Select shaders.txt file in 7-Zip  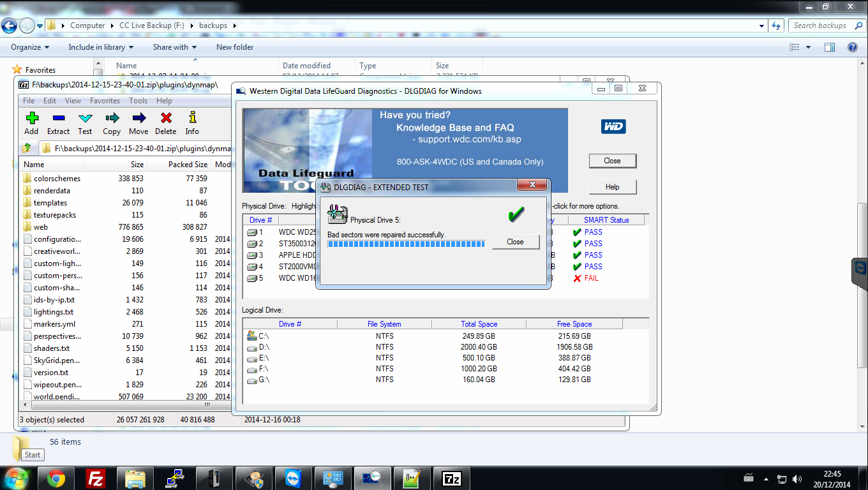tap(52, 348)
